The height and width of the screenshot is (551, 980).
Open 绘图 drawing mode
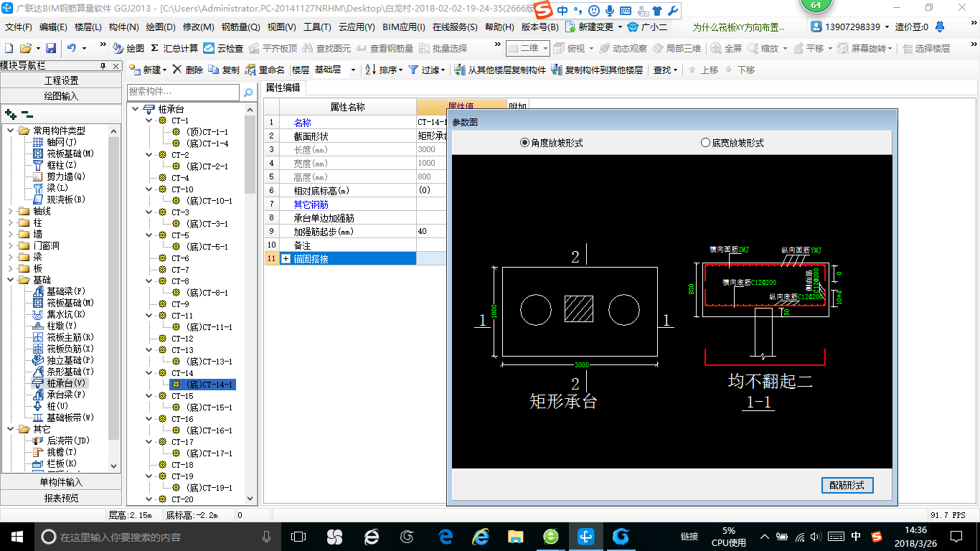pos(128,48)
